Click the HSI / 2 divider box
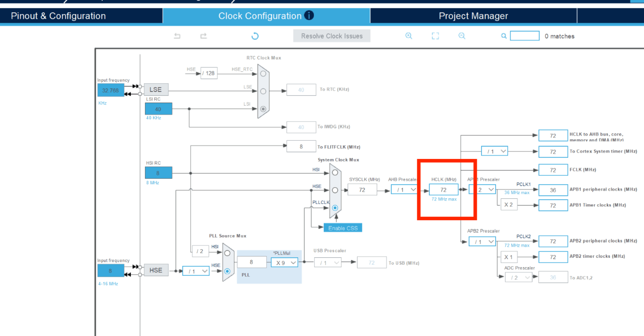 pyautogui.click(x=200, y=251)
